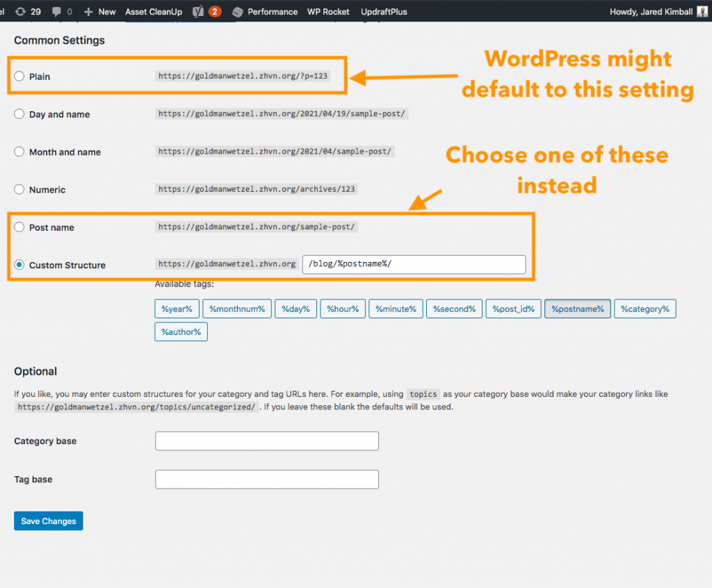Add the %day% tag
712x588 pixels.
(x=296, y=309)
